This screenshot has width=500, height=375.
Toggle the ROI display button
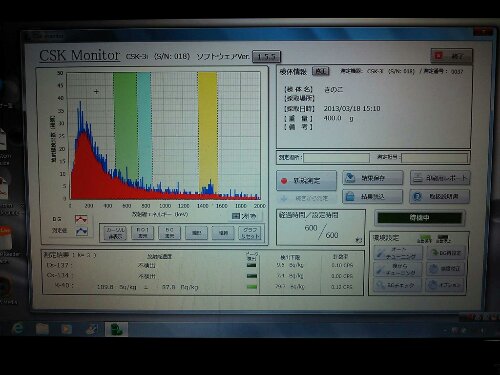(x=142, y=233)
